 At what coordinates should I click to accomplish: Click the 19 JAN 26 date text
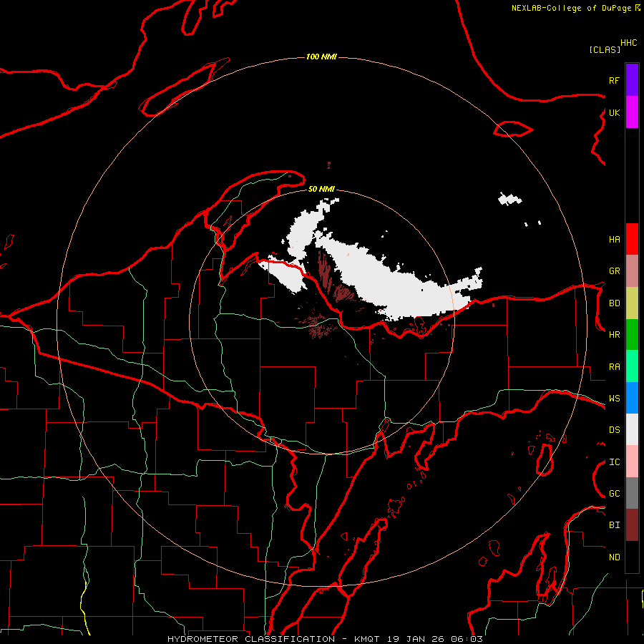coord(416,639)
